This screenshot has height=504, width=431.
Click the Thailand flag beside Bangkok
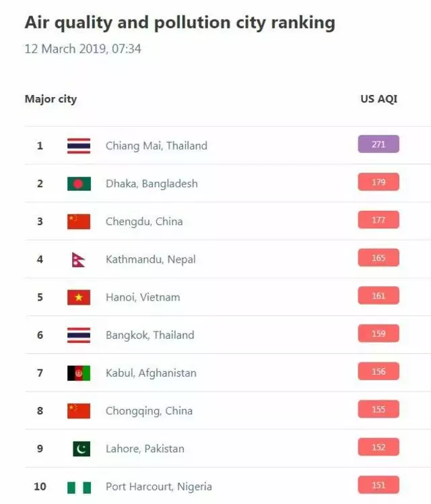(79, 335)
